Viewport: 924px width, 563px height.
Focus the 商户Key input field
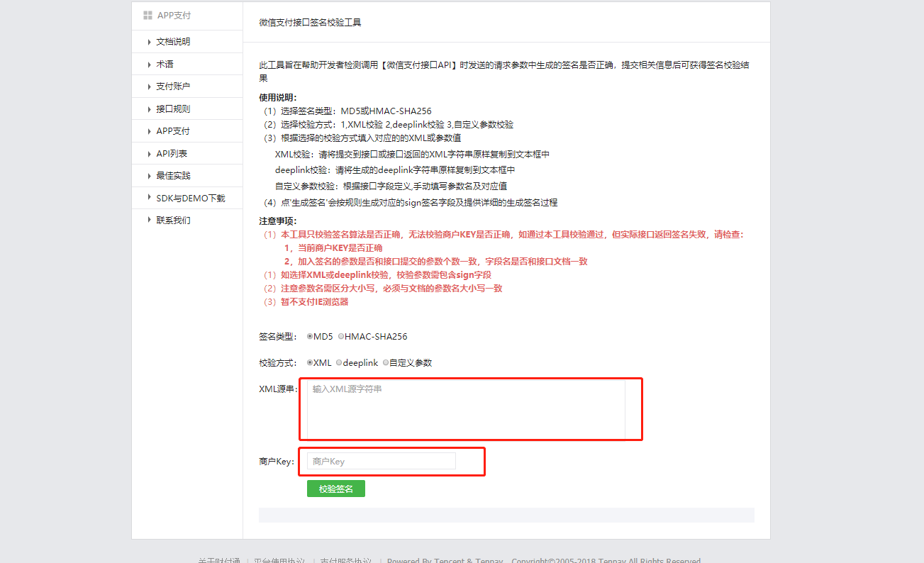tap(382, 461)
